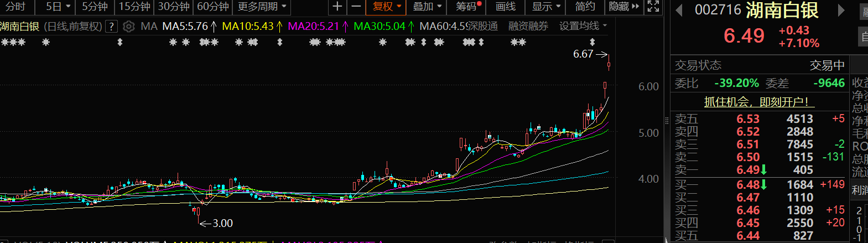The width and height of the screenshot is (868, 243).
Task: Click 交易中 trading status
Action: 827,65
